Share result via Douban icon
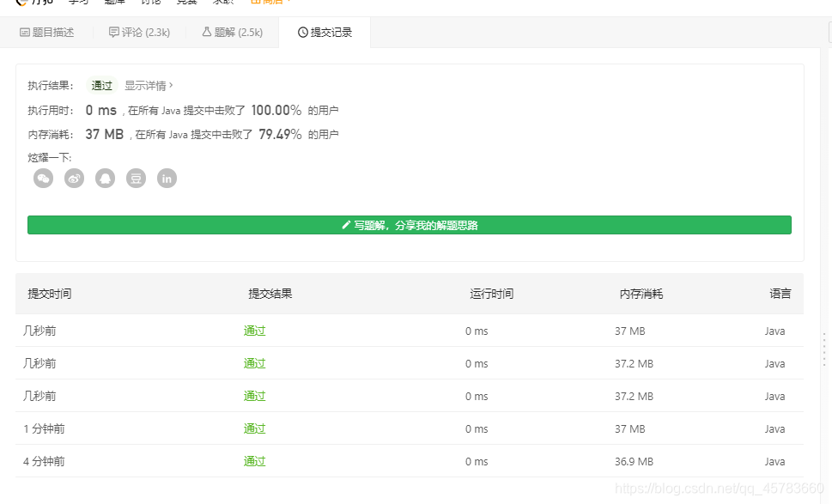Screen dimensions: 832x504 pos(136,179)
